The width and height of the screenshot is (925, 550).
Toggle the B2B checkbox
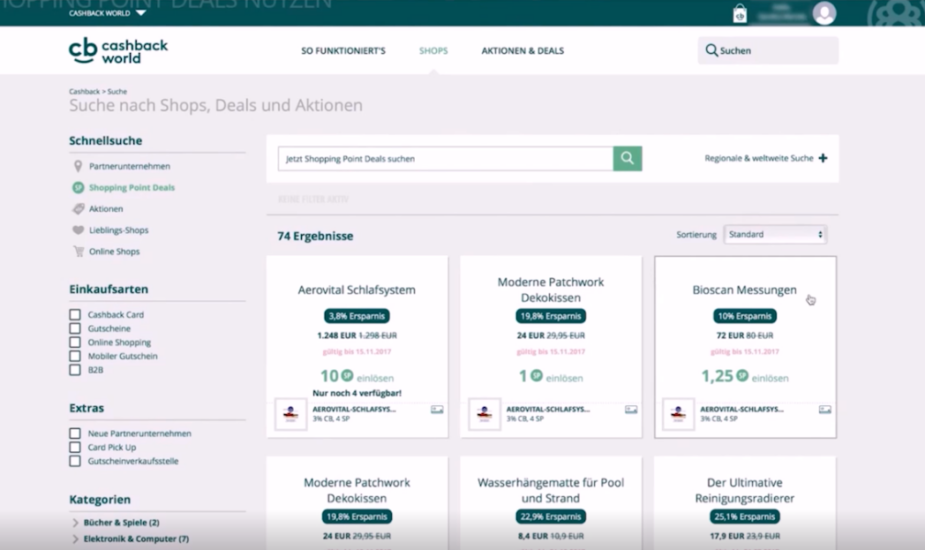pos(75,370)
